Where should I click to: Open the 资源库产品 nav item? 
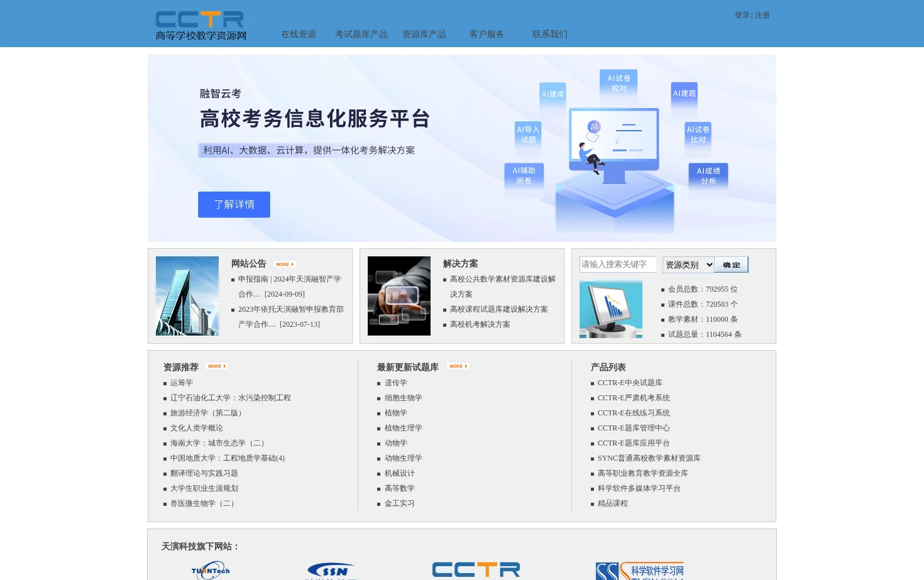click(424, 35)
